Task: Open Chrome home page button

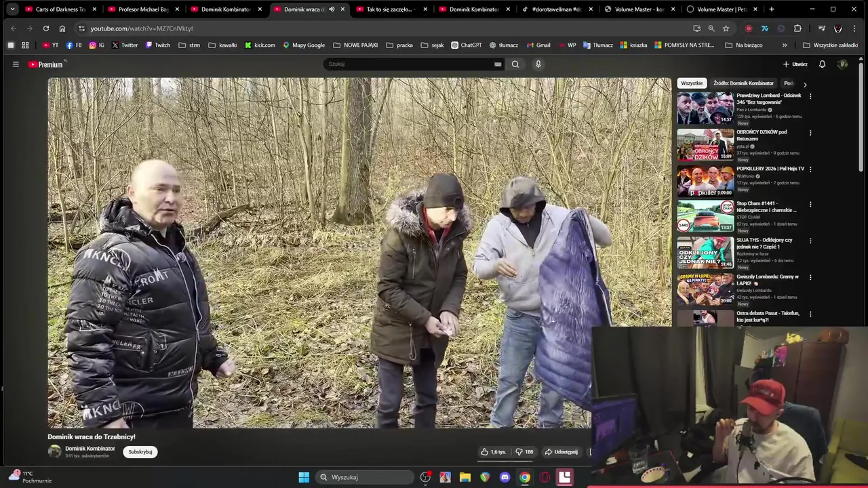Action: 62,28
